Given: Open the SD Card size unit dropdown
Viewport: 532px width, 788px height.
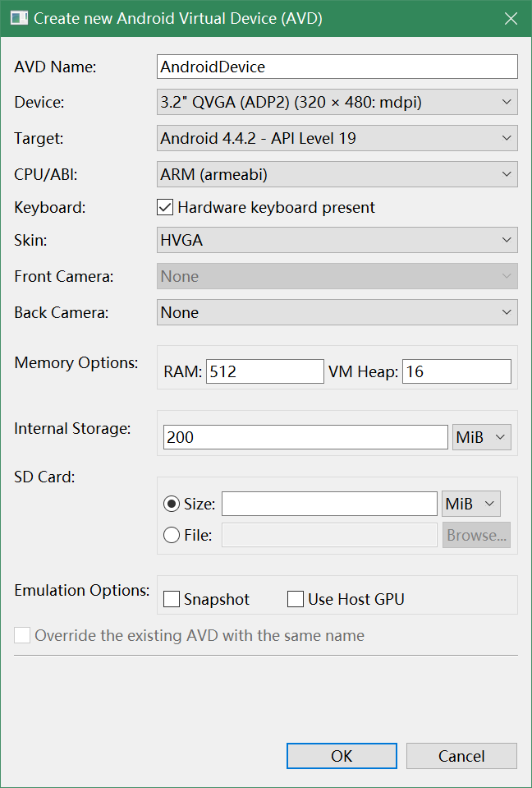Looking at the screenshot, I should [470, 504].
